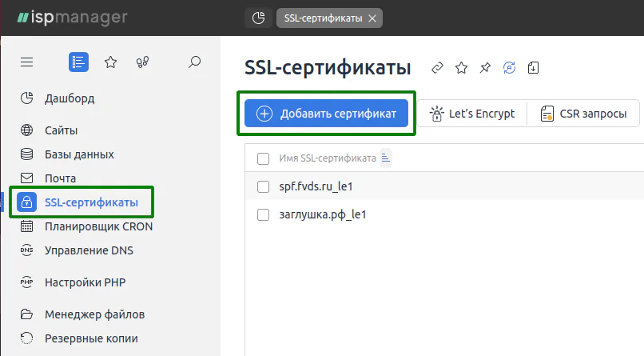Open CSR запросы
The width and height of the screenshot is (644, 356).
tap(583, 114)
